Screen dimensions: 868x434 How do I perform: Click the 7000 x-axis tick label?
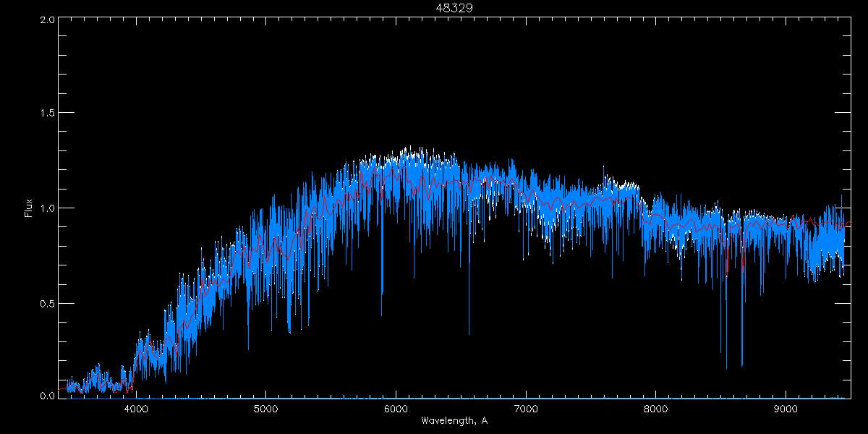(x=526, y=408)
